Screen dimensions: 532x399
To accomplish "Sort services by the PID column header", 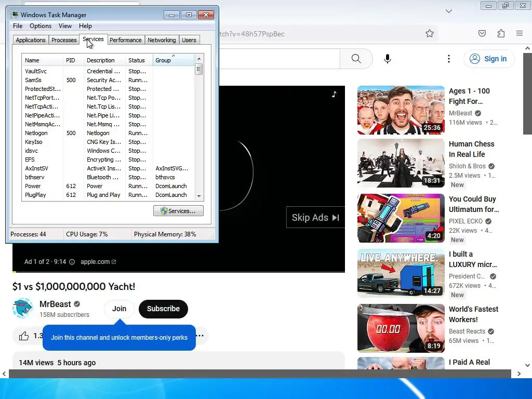I will point(73,60).
